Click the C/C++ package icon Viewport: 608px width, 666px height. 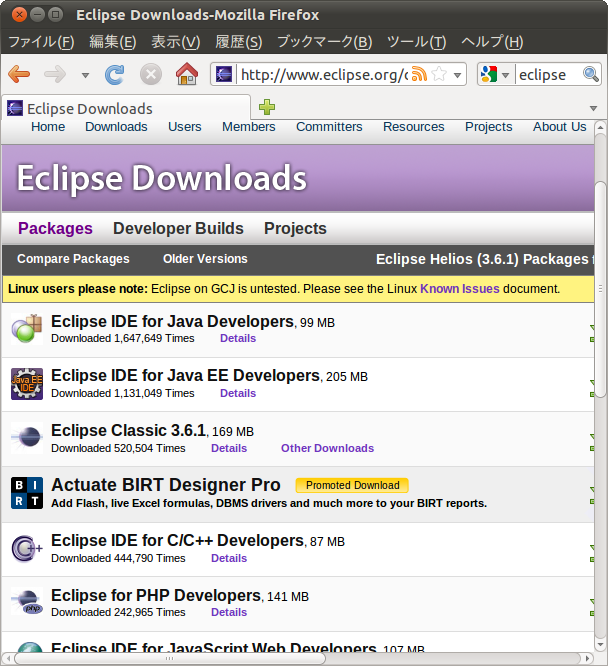27,548
